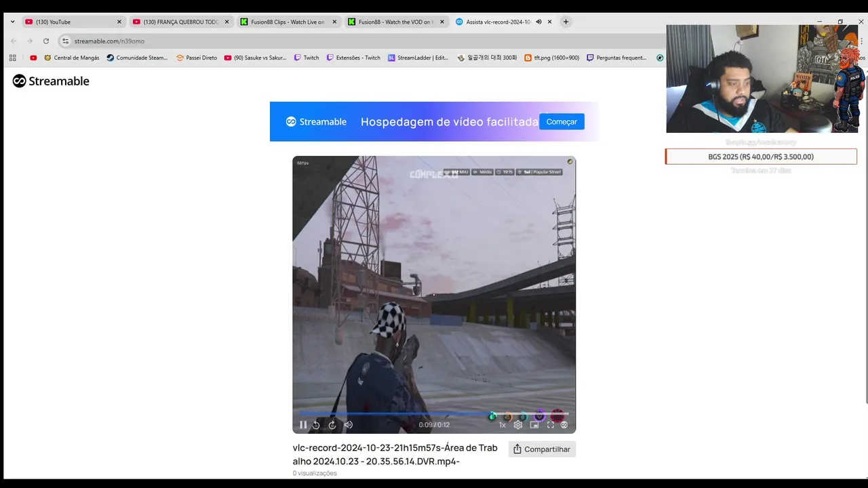This screenshot has height=488, width=868.
Task: Open Passei Direto bookmark
Action: [x=197, y=58]
